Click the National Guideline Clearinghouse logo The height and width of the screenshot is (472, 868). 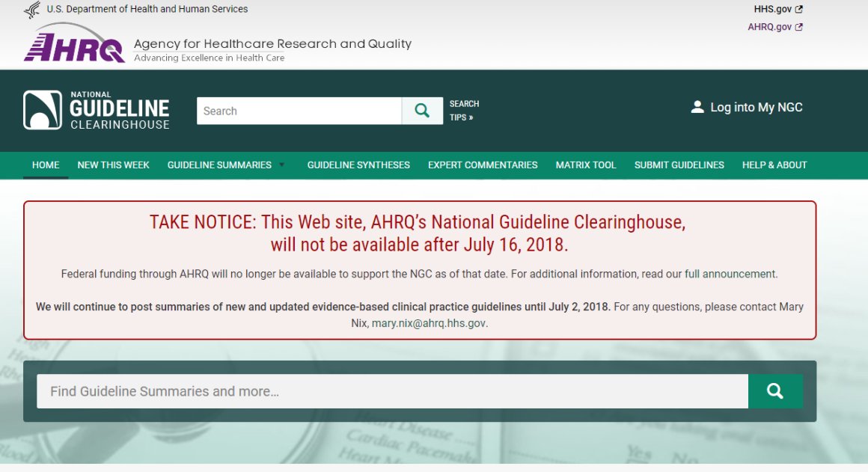pyautogui.click(x=97, y=110)
